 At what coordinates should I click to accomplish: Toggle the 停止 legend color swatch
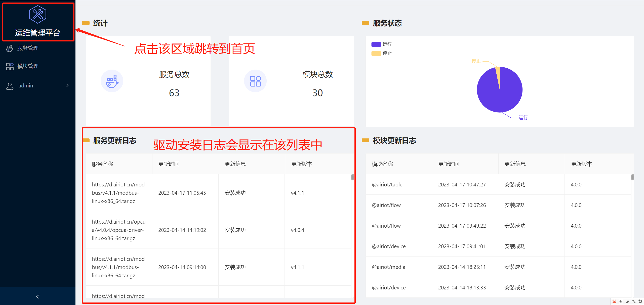click(376, 53)
